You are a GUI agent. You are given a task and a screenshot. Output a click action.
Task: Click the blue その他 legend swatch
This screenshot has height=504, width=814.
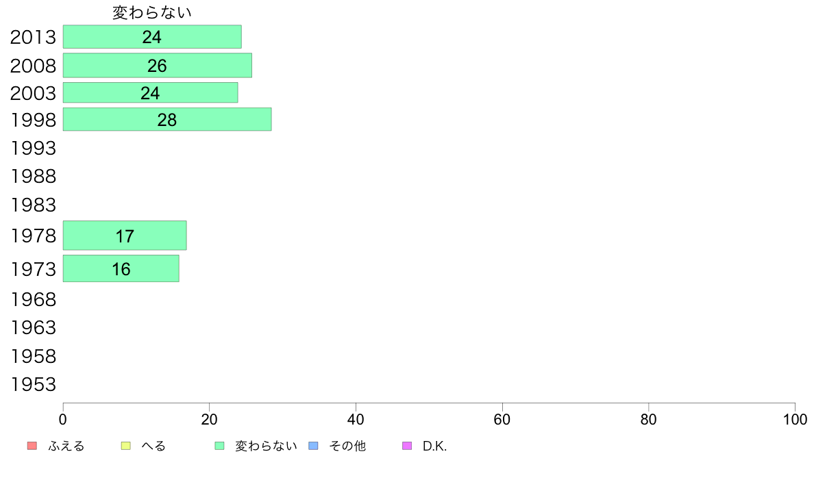click(314, 446)
